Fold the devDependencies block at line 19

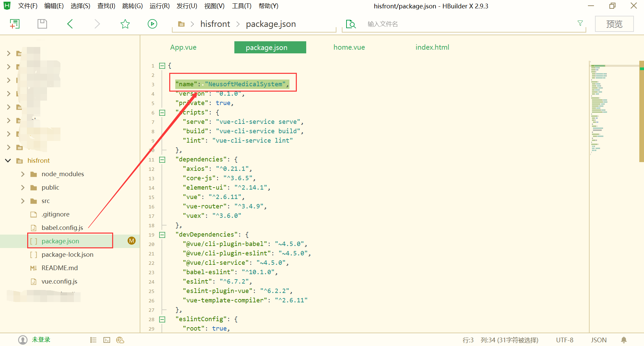coord(162,235)
